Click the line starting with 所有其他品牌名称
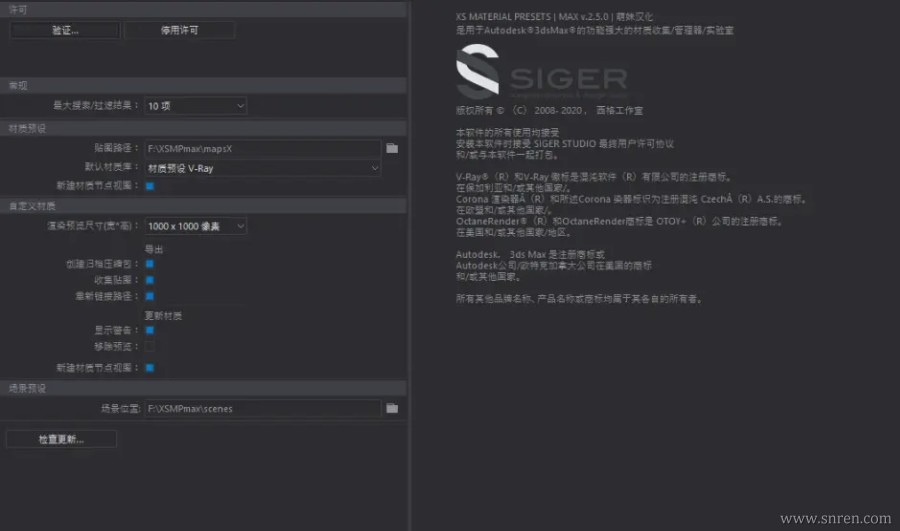Image resolution: width=900 pixels, height=531 pixels. (579, 299)
